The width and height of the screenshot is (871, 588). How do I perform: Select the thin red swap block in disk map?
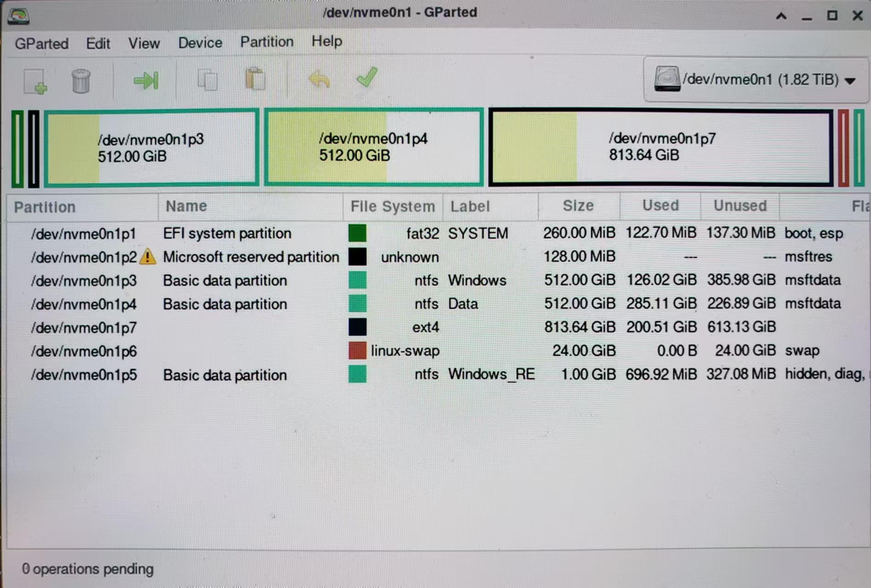tap(843, 148)
